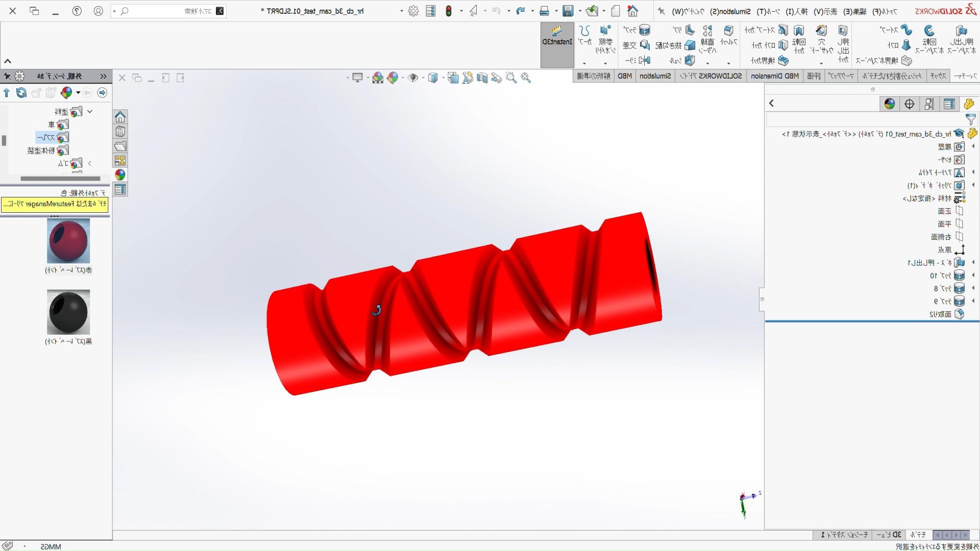Toggle the Instant3D button
Screen dimensions: 980x551
557,45
